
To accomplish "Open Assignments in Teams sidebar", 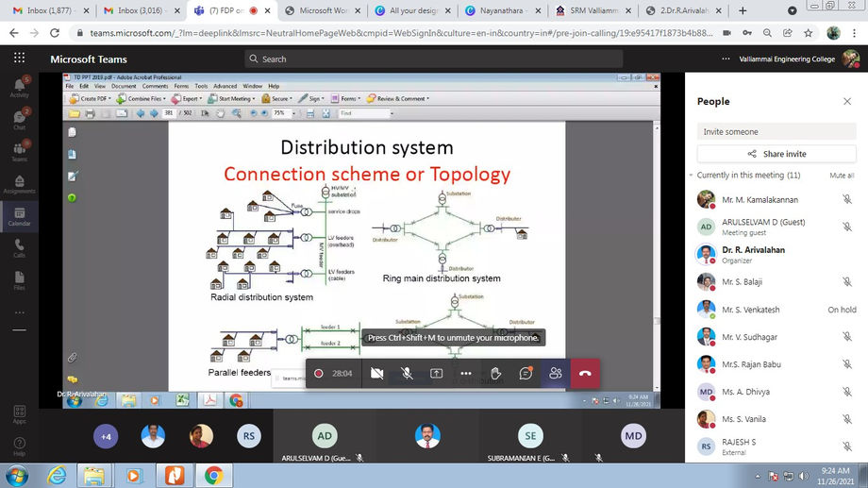I will pyautogui.click(x=20, y=184).
